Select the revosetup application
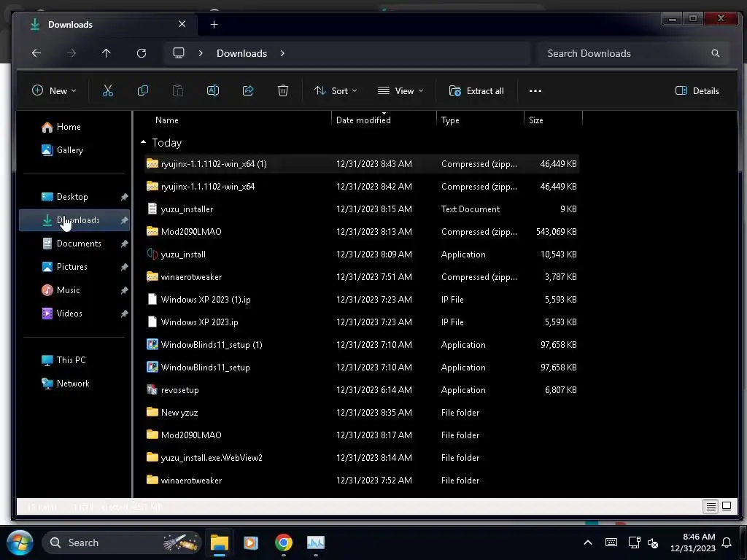This screenshot has height=560, width=747. point(362,390)
